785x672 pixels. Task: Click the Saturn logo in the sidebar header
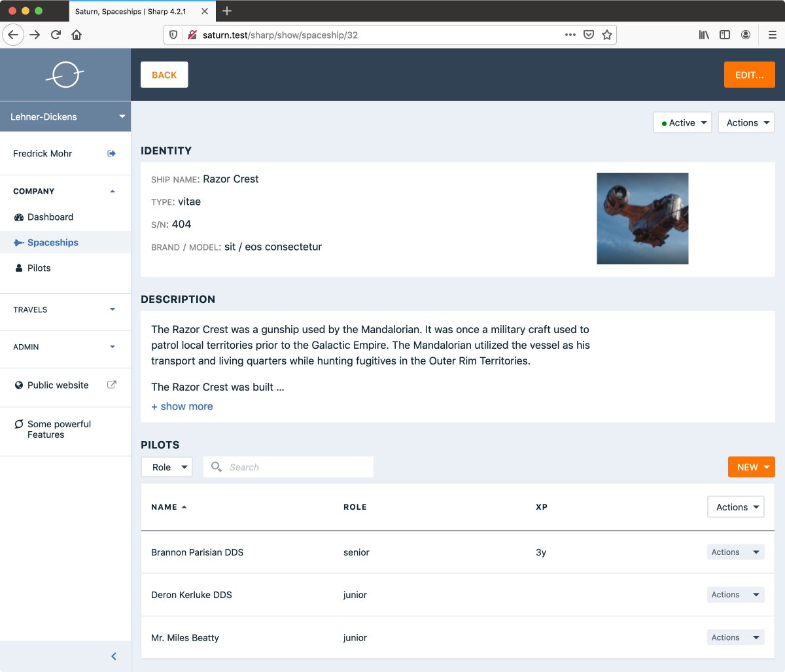(x=65, y=75)
